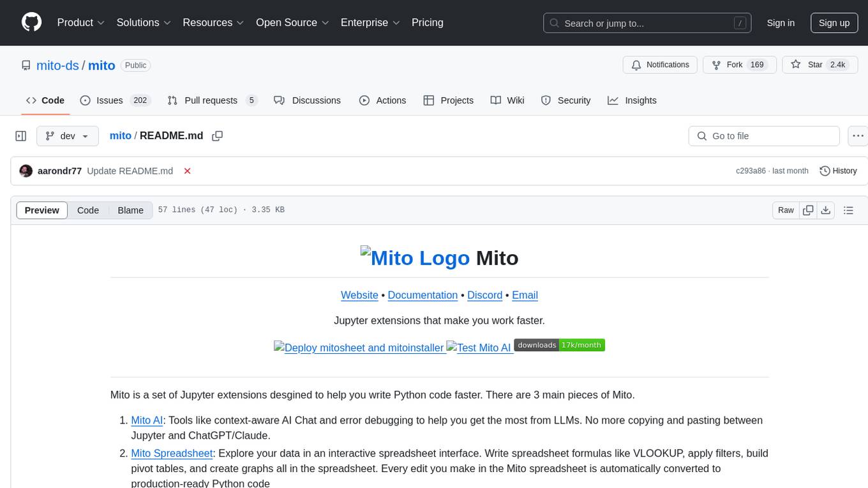Switch to the Issues tab
The image size is (868, 488).
[115, 100]
